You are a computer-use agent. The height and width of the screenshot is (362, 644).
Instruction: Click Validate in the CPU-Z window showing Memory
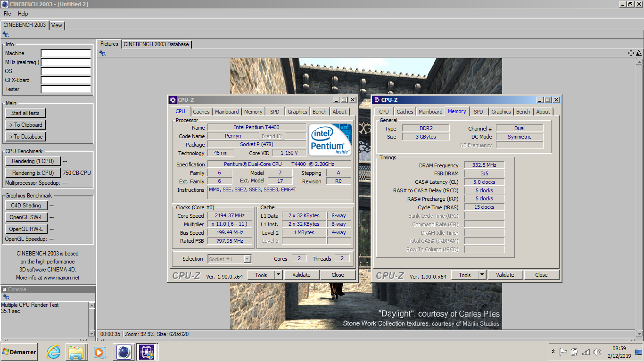(505, 275)
